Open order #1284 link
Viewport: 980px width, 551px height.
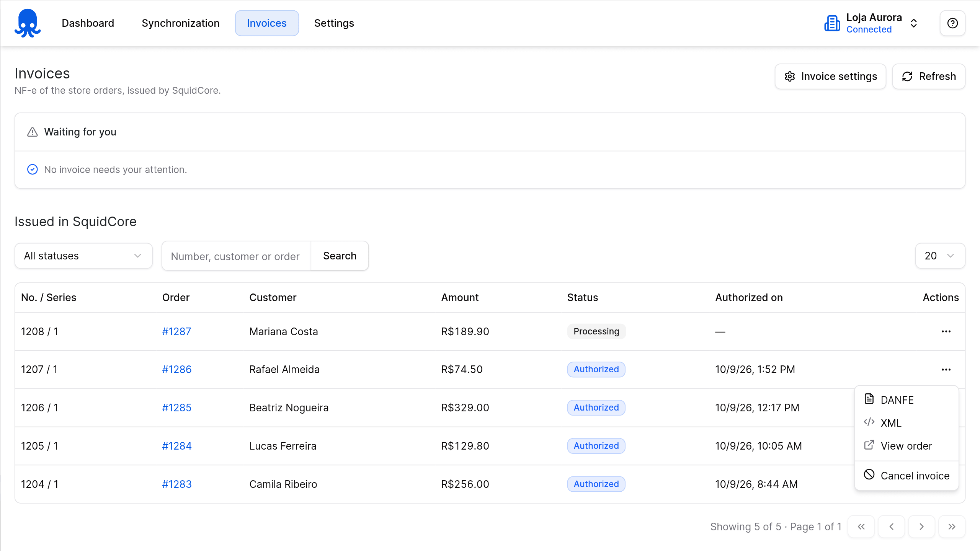[177, 446]
